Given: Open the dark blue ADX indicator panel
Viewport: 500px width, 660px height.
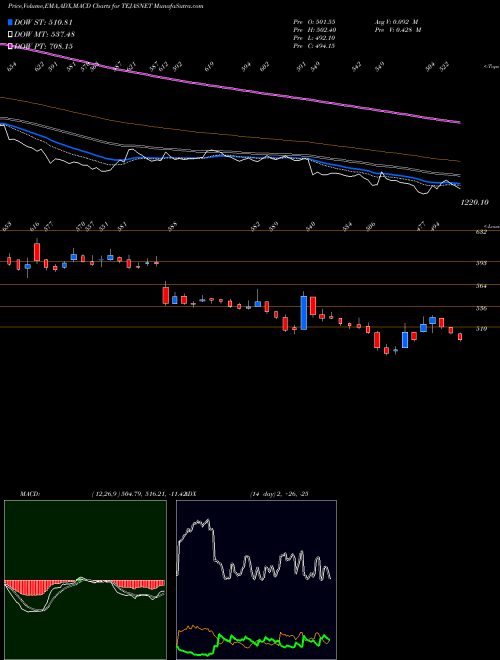Looking at the screenshot, I should [256, 580].
